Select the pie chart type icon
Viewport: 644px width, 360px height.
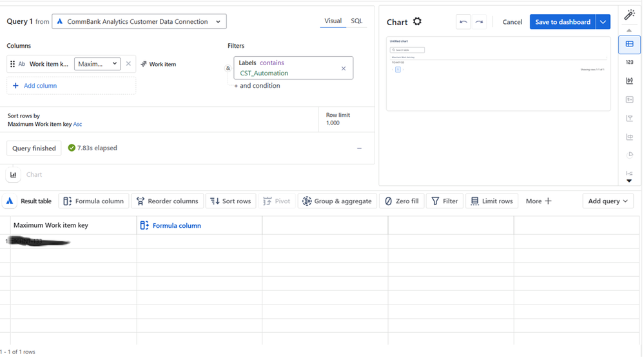629,155
